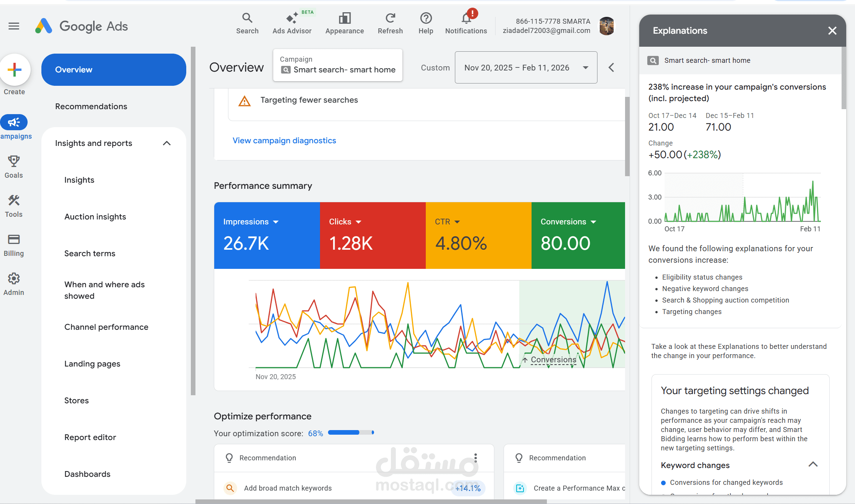
Task: Go to Search terms report
Action: [90, 254]
